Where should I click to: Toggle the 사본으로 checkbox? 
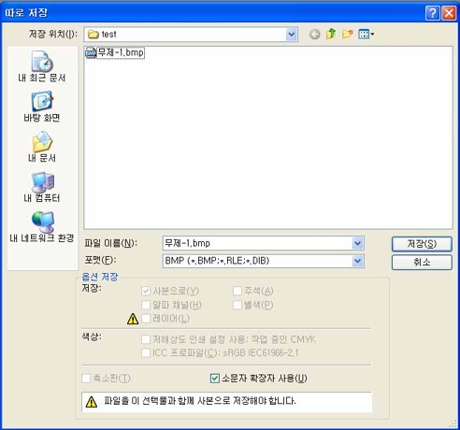146,291
